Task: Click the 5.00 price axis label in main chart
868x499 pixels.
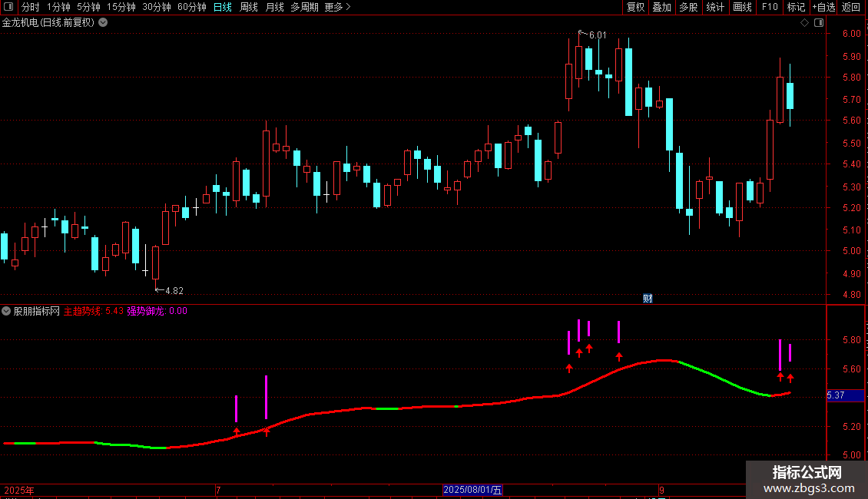Action: click(x=851, y=250)
